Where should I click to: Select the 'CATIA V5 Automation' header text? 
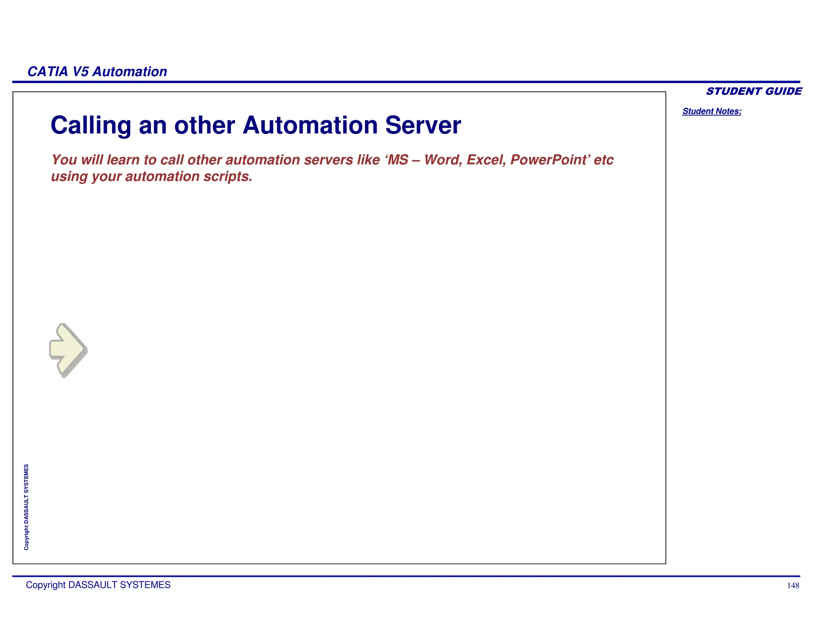pyautogui.click(x=97, y=72)
